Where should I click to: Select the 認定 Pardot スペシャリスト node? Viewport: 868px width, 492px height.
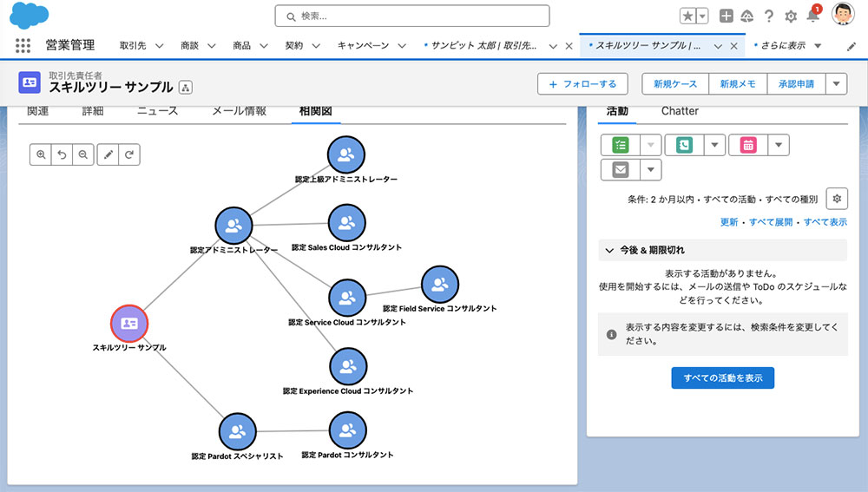coord(238,431)
